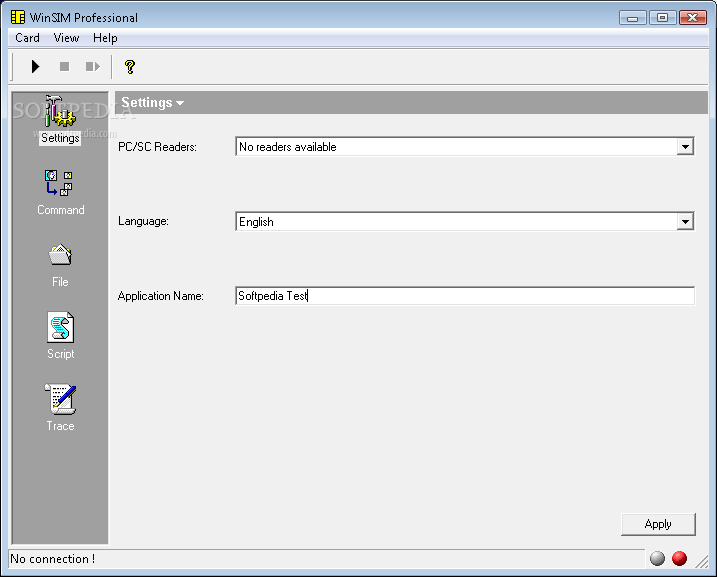Screen dimensions: 717x577
Task: Click the Play toolbar button
Action: pos(35,67)
